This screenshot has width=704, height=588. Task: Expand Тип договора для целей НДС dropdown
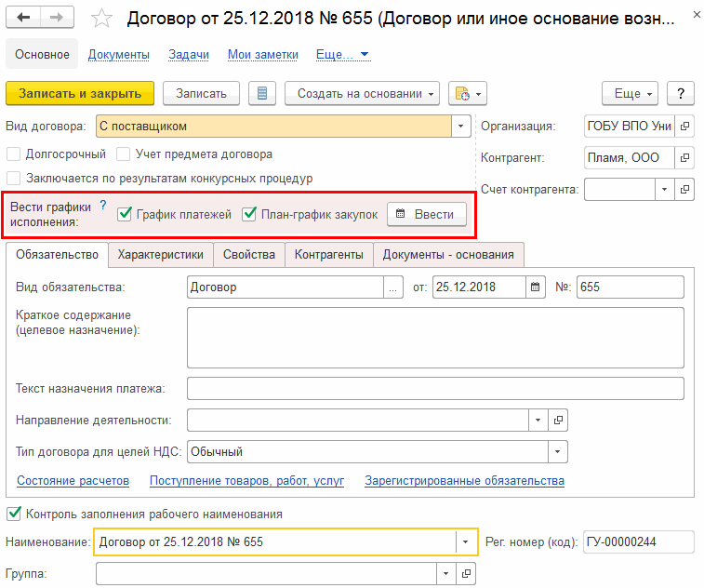(558, 451)
